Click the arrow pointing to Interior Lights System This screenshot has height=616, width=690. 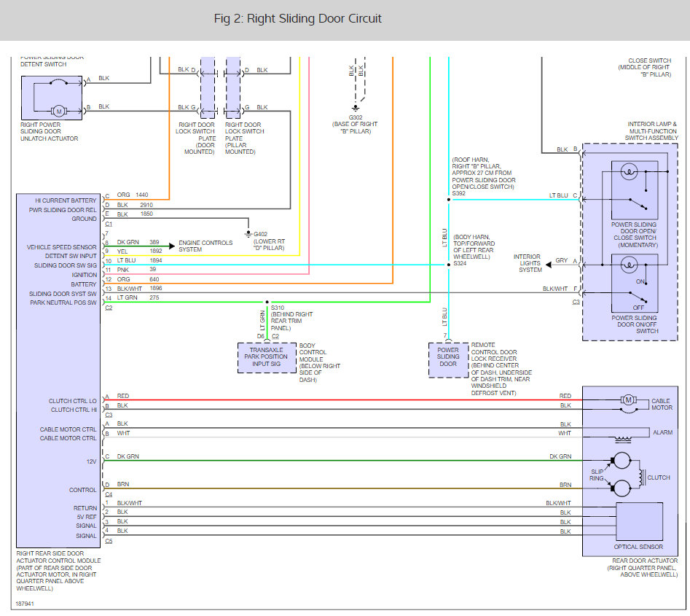(549, 265)
